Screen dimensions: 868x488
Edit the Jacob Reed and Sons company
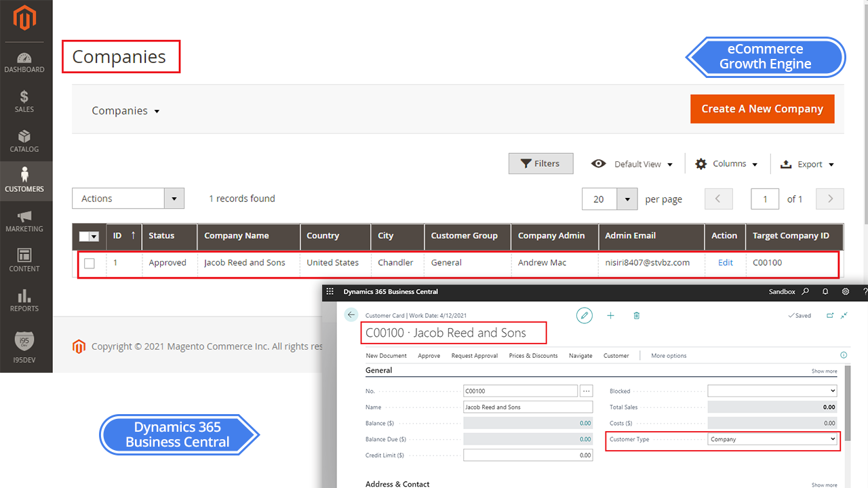pos(725,263)
